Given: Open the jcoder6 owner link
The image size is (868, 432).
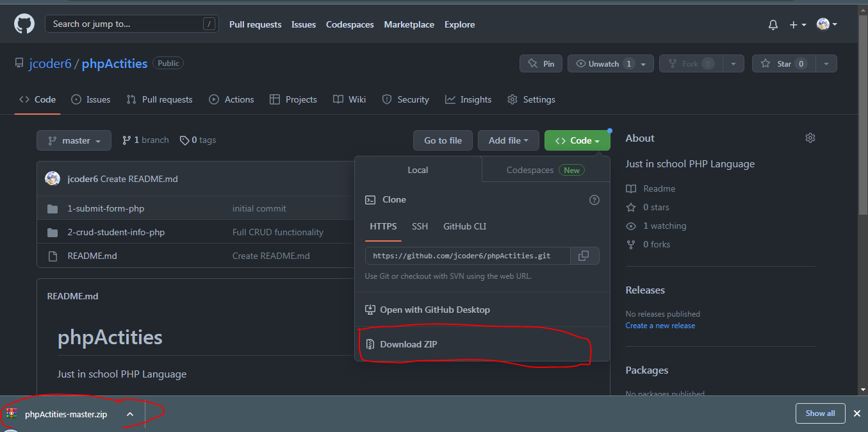Looking at the screenshot, I should pyautogui.click(x=50, y=63).
